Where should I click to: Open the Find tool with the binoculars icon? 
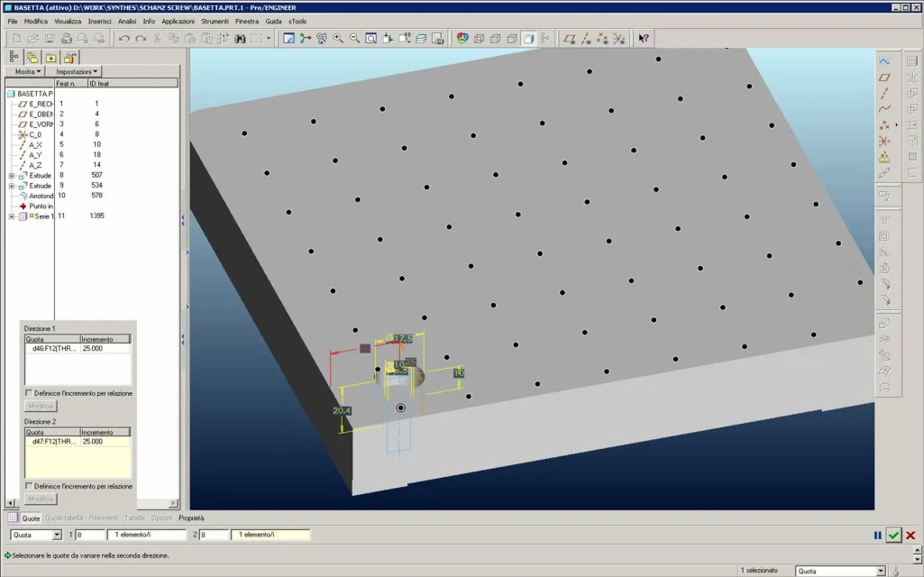tap(240, 39)
